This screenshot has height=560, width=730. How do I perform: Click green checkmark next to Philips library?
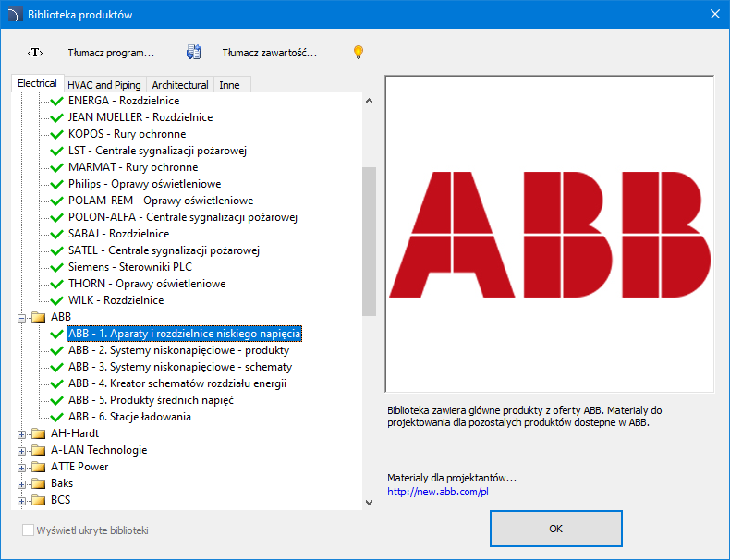[x=57, y=184]
